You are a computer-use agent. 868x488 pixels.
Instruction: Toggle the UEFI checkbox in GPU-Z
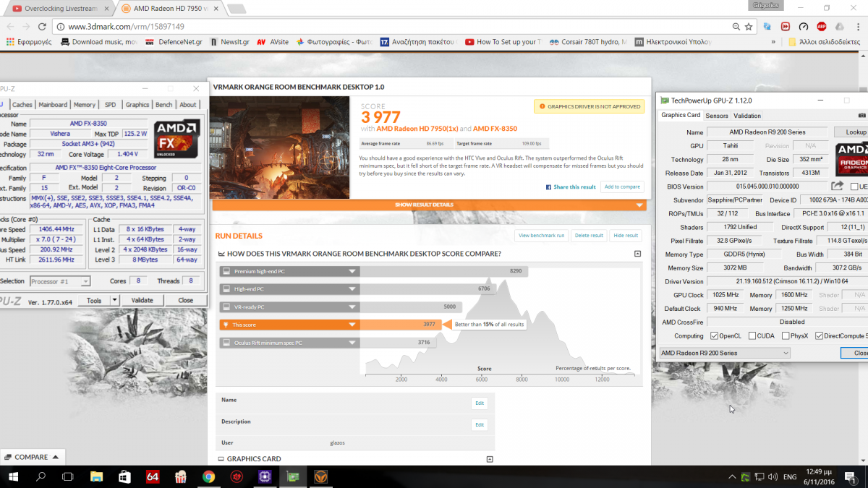click(x=854, y=187)
